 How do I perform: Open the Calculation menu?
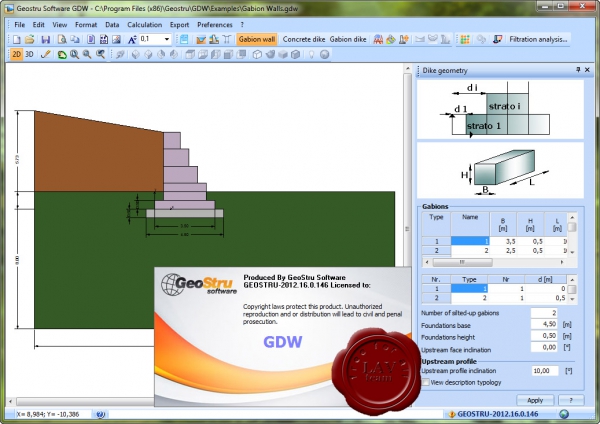[145, 25]
